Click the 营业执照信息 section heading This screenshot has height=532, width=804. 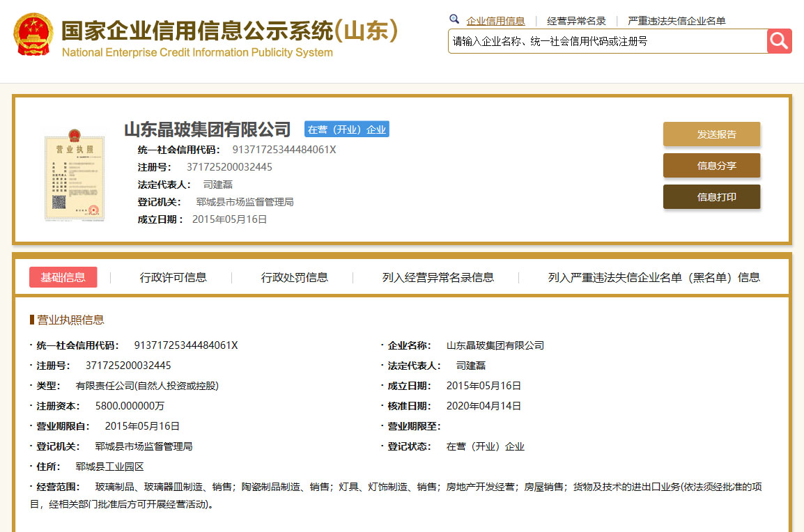pyautogui.click(x=70, y=320)
